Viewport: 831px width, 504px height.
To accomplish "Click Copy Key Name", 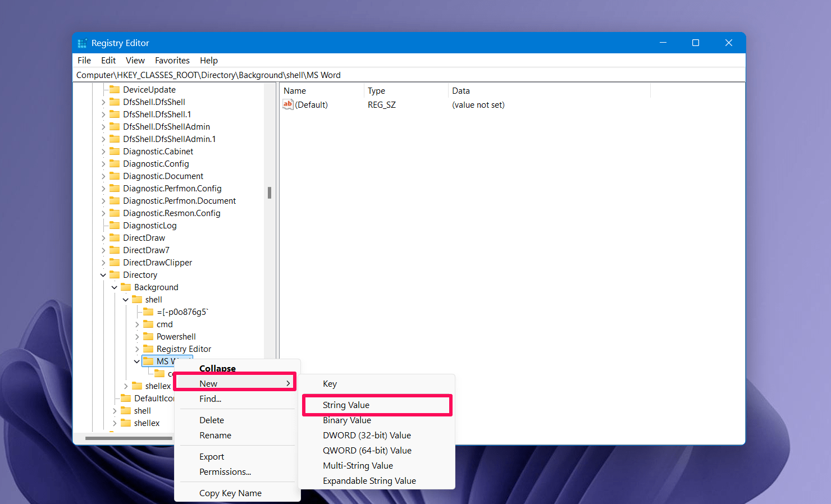I will tap(238, 493).
